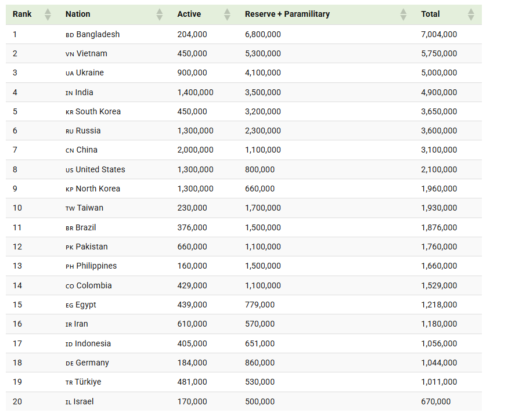Click the US flag icon beside United States
Image resolution: width=508 pixels, height=420 pixels.
[x=70, y=170]
